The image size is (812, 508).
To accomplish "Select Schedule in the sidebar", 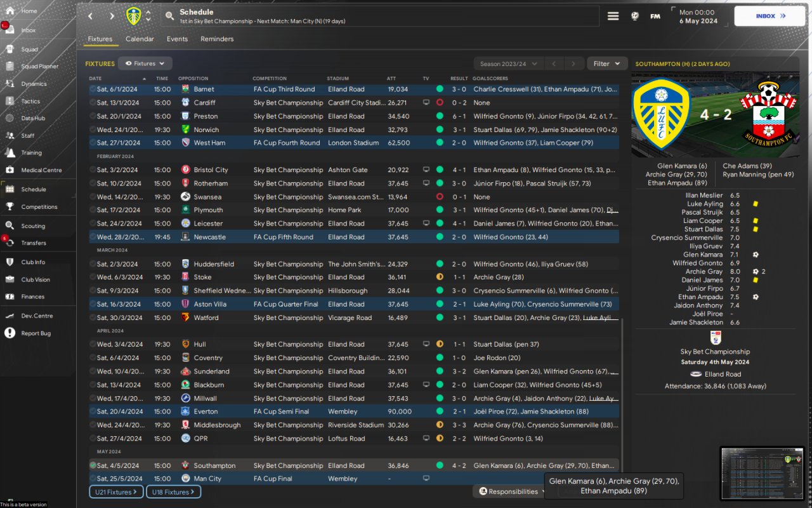I will tap(33, 189).
